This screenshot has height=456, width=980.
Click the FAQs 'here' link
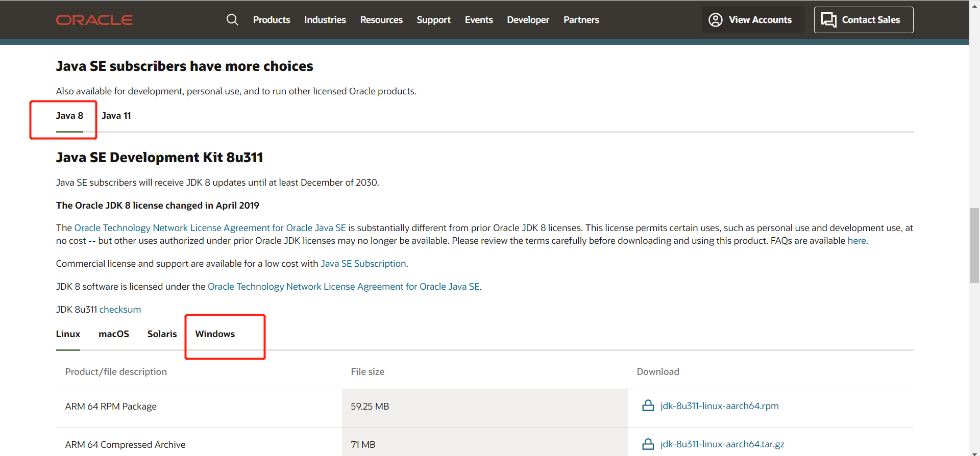click(856, 241)
